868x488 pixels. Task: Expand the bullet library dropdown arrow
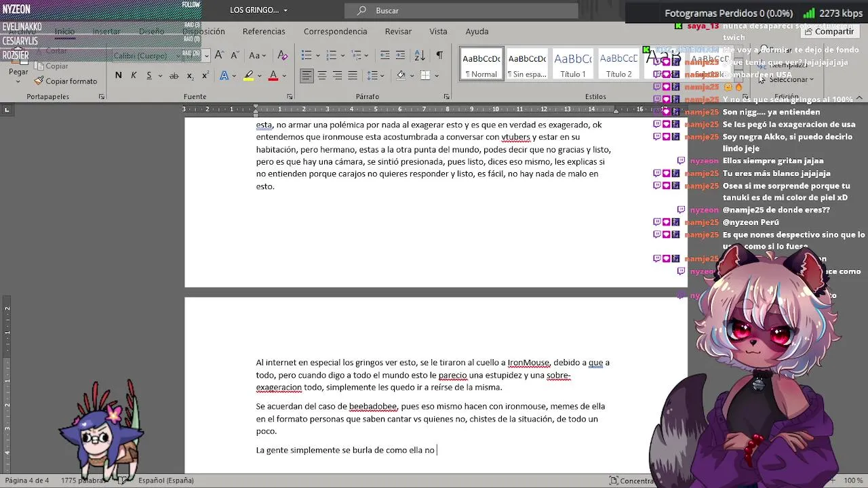pos(317,56)
